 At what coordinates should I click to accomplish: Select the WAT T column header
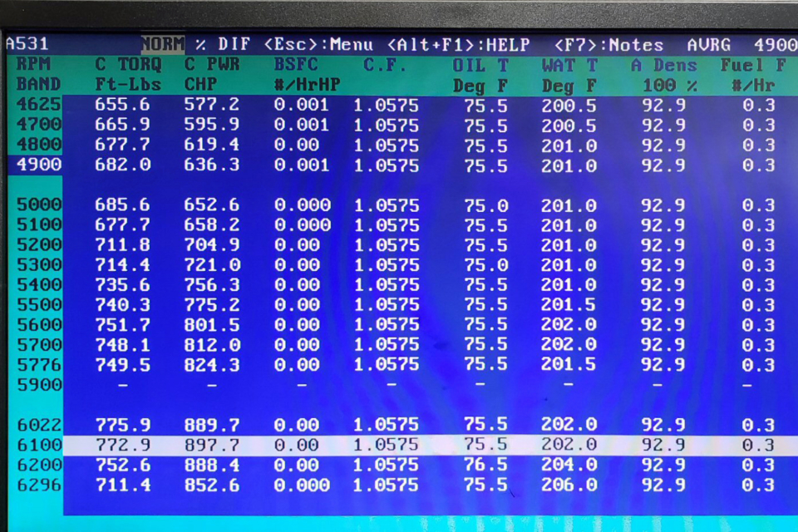point(569,76)
